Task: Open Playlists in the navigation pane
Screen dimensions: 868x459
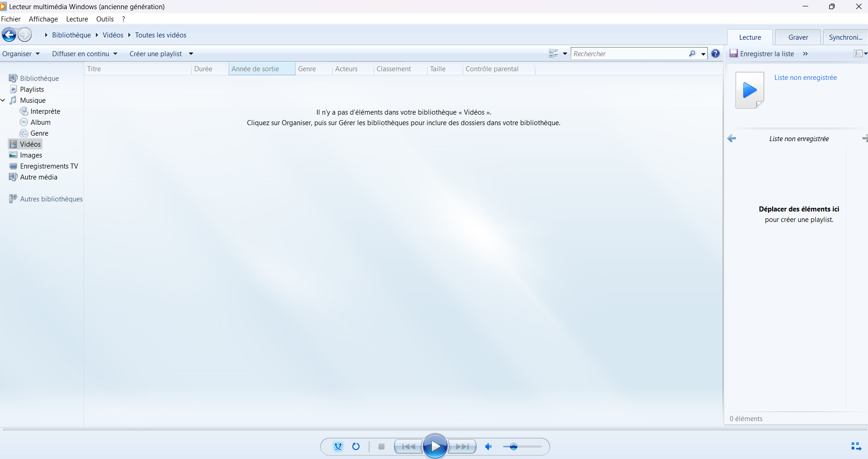Action: point(32,89)
